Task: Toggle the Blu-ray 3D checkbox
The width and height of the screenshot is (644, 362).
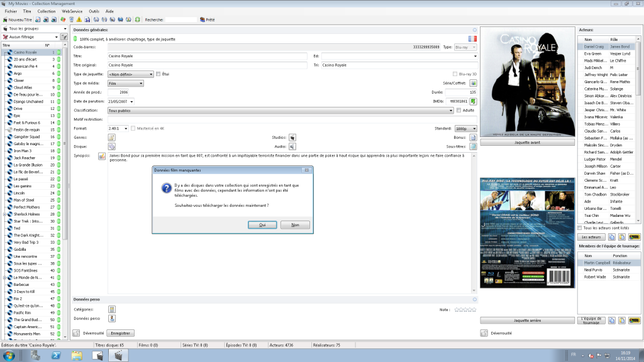Action: (455, 74)
